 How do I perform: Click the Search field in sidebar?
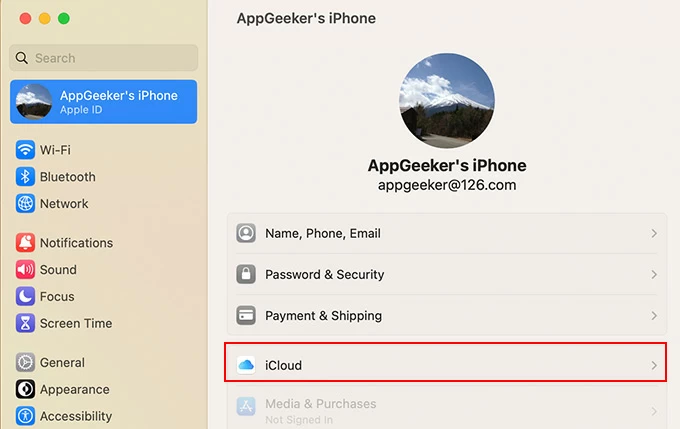[x=104, y=58]
